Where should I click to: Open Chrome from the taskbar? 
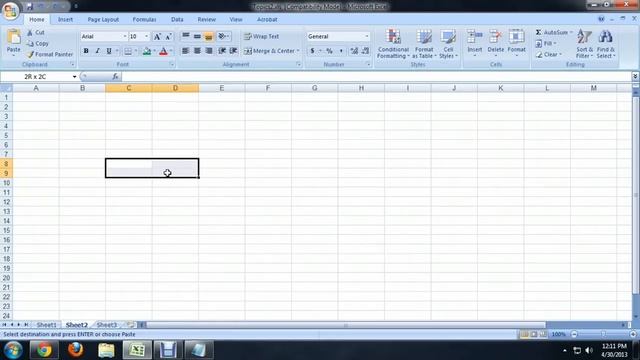point(44,350)
